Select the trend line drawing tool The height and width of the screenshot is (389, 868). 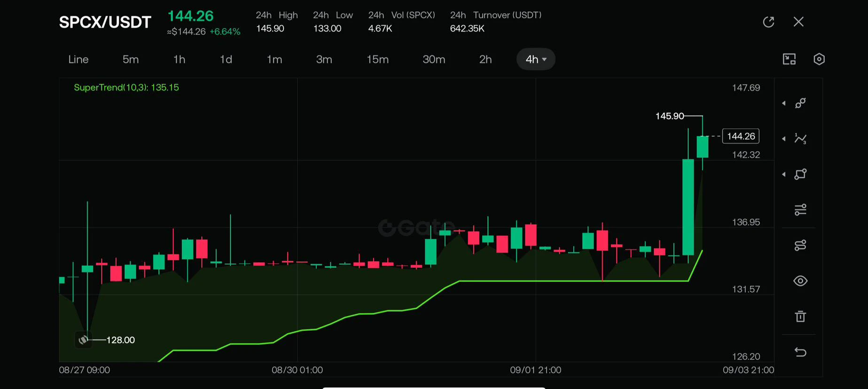(x=800, y=103)
